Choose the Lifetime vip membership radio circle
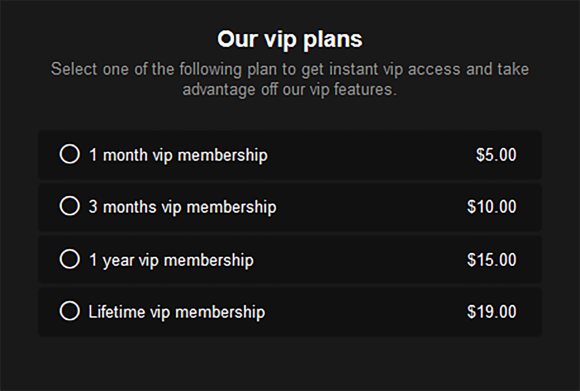The height and width of the screenshot is (391, 580). point(70,311)
